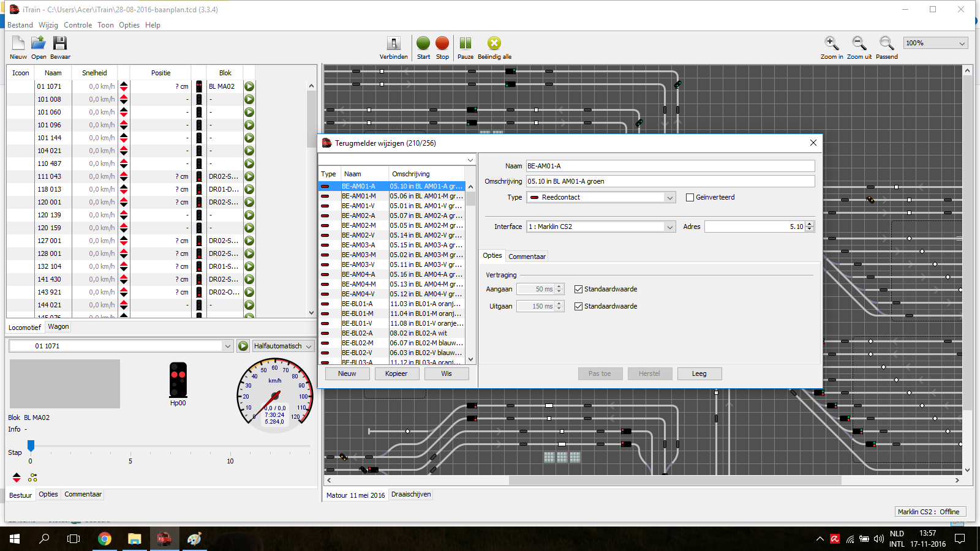The image size is (980, 551).
Task: Open the Opties tab under loco control
Action: 48,495
